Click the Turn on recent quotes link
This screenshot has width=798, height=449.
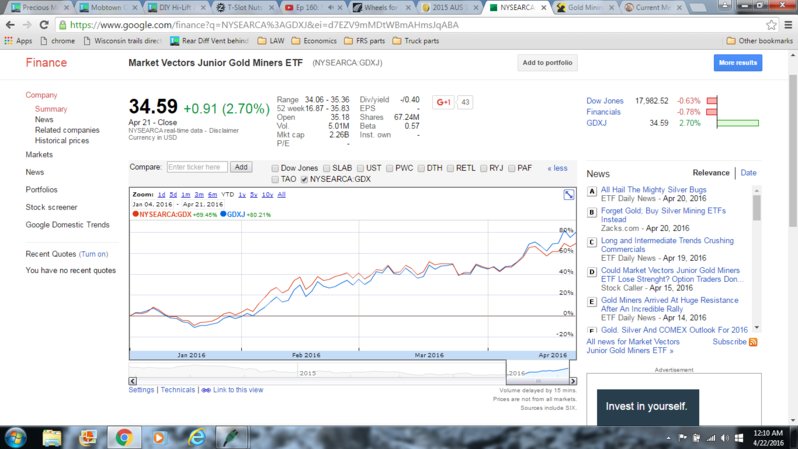(x=93, y=254)
